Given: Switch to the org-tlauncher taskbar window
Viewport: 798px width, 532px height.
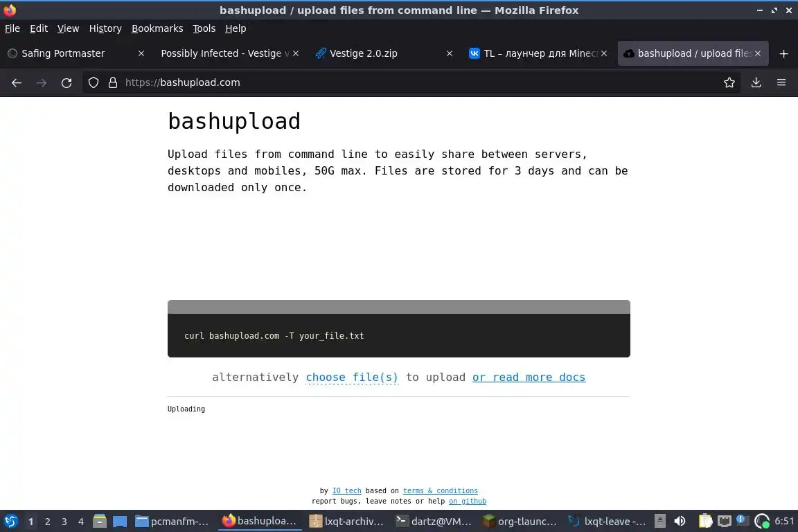Looking at the screenshot, I should coord(521,522).
